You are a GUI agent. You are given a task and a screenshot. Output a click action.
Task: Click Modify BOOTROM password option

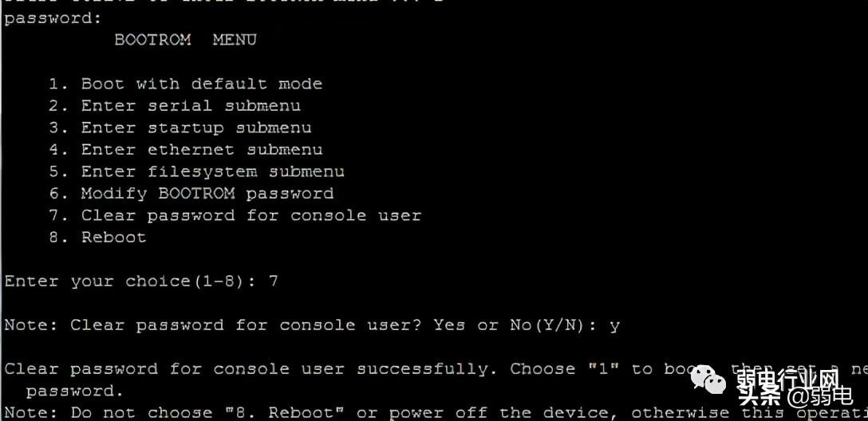coord(191,194)
